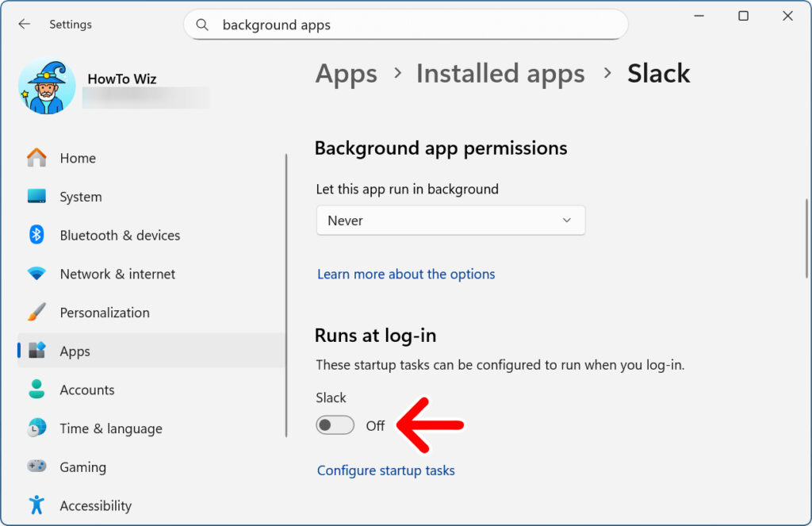This screenshot has width=812, height=526.
Task: Click the Network & internet wifi icon
Action: [36, 274]
